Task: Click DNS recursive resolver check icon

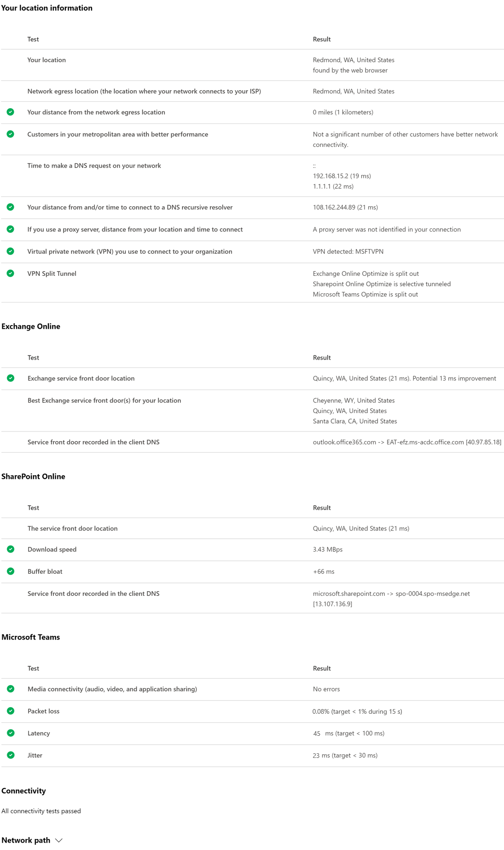Action: [11, 207]
